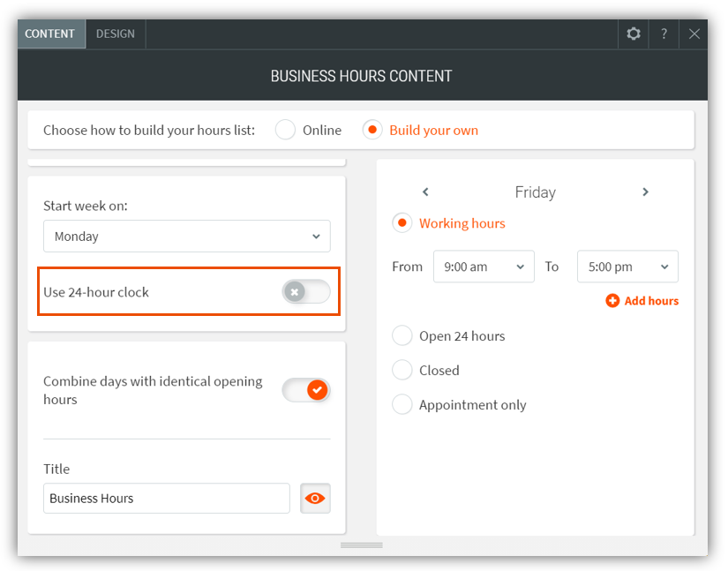Screen dimensions: 728x571
Task: Open settings gear icon in header
Action: 633,34
